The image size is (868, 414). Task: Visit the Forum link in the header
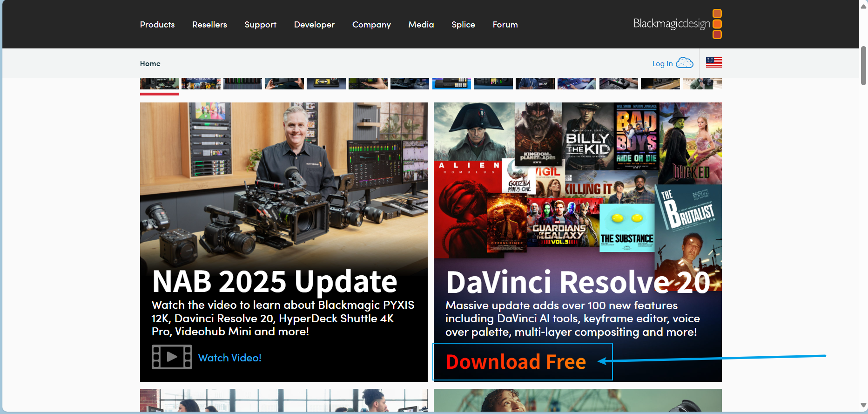tap(505, 25)
